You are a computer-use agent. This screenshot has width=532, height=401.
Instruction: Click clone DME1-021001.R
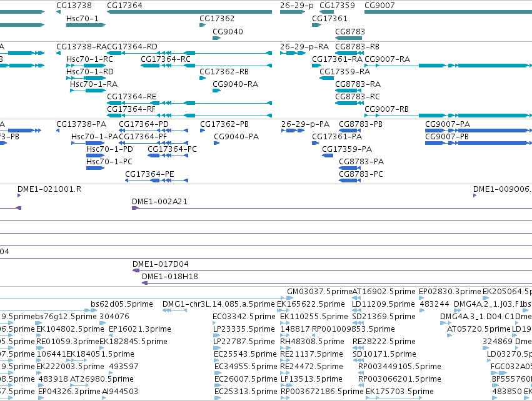click(19, 196)
